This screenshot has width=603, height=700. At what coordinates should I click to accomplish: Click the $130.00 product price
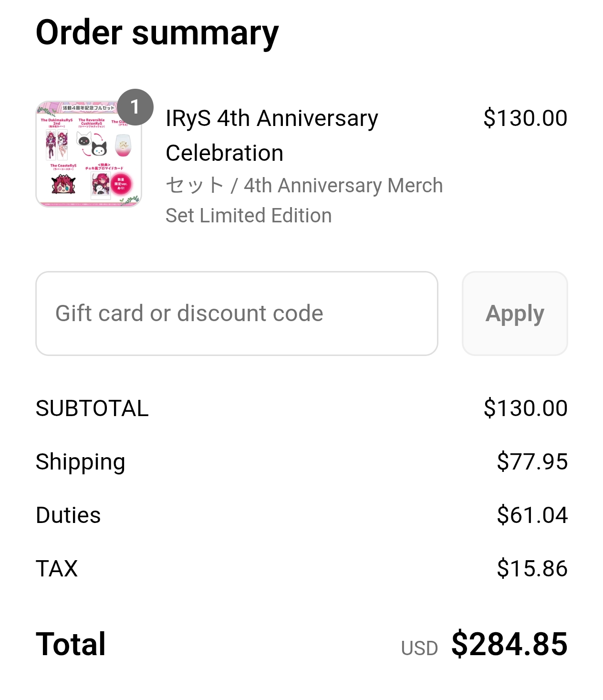pyautogui.click(x=525, y=118)
